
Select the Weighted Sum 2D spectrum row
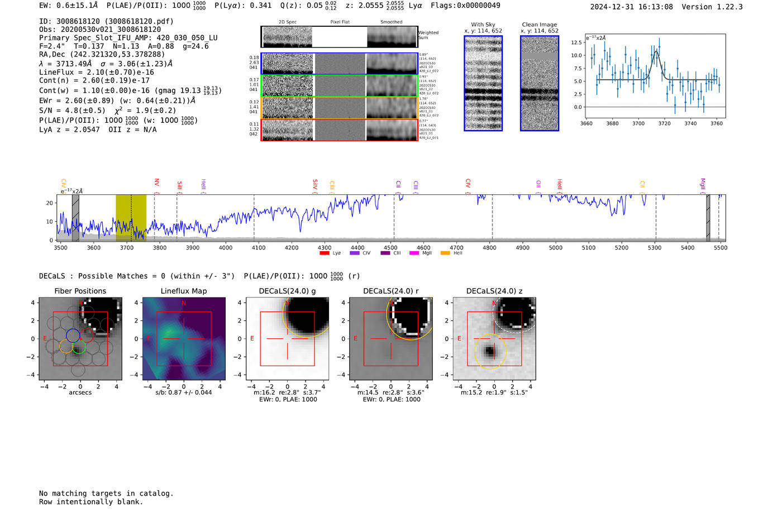click(339, 37)
